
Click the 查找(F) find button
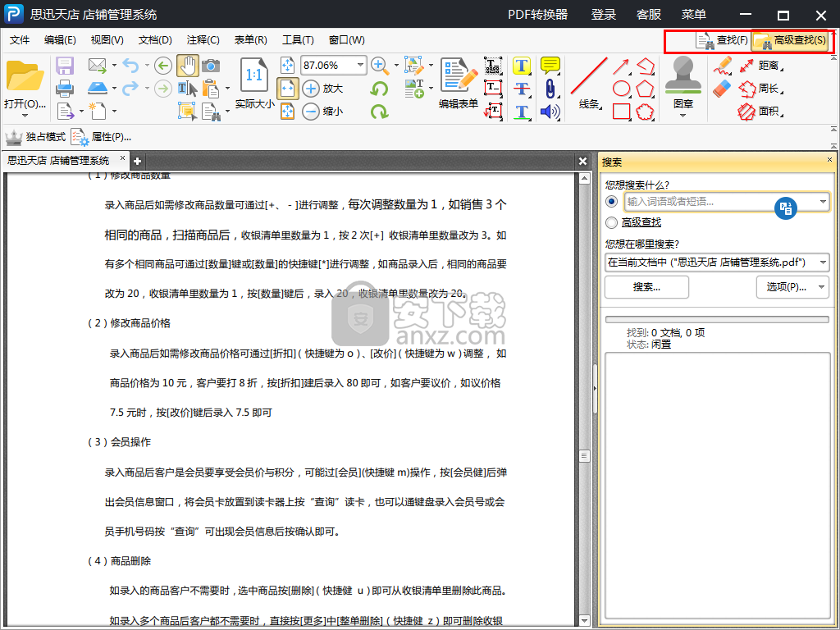(722, 40)
